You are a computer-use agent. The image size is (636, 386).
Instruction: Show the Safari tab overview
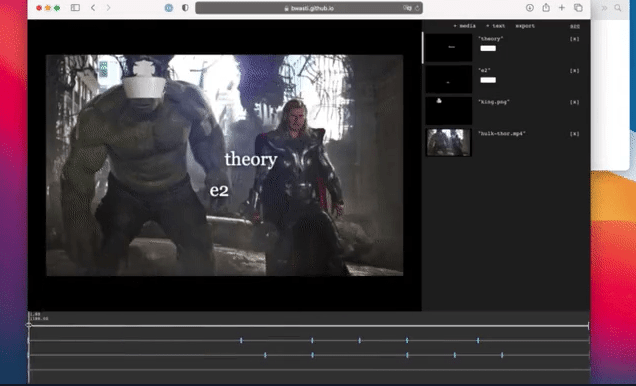(x=578, y=8)
